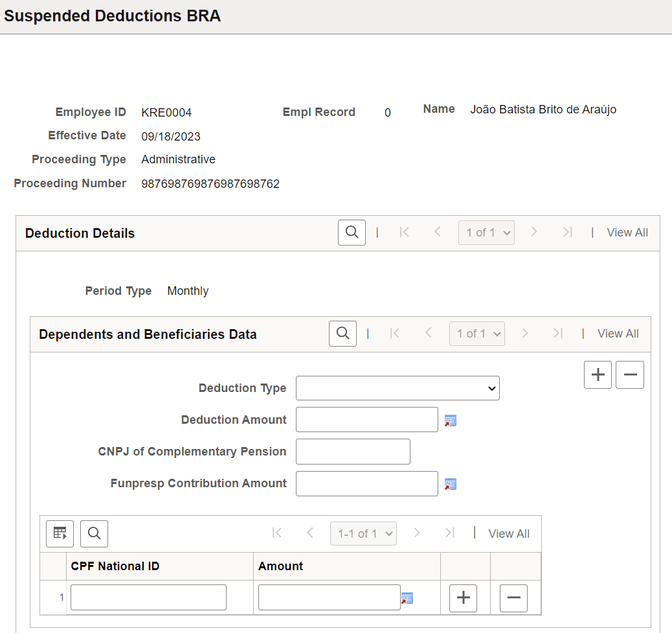Open the grid action menu icon
This screenshot has height=633, width=672.
(x=60, y=533)
